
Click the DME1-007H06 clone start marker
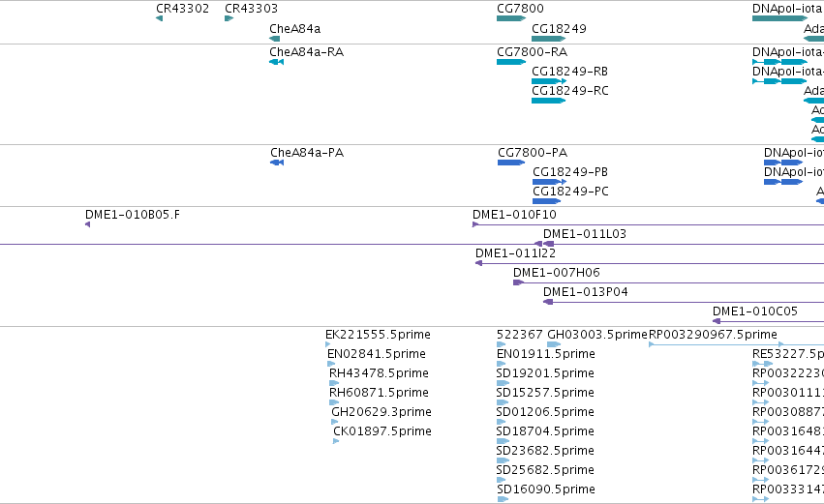click(x=519, y=282)
